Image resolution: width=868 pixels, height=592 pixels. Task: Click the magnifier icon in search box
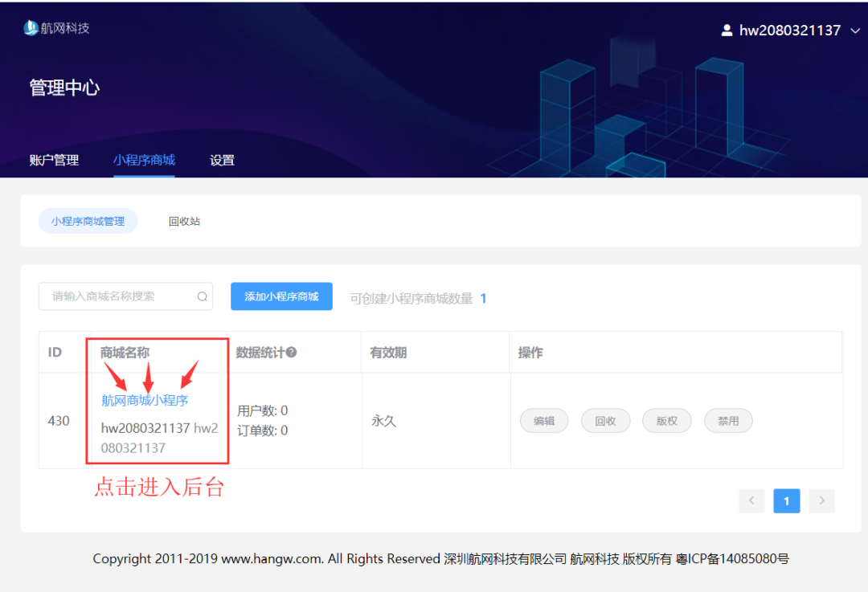[x=202, y=296]
